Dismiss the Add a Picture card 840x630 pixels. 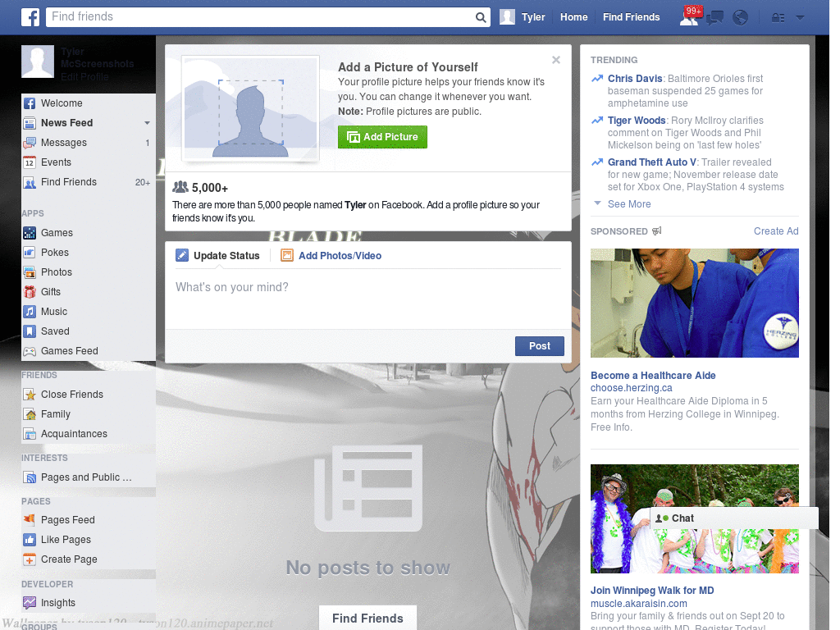coord(556,60)
